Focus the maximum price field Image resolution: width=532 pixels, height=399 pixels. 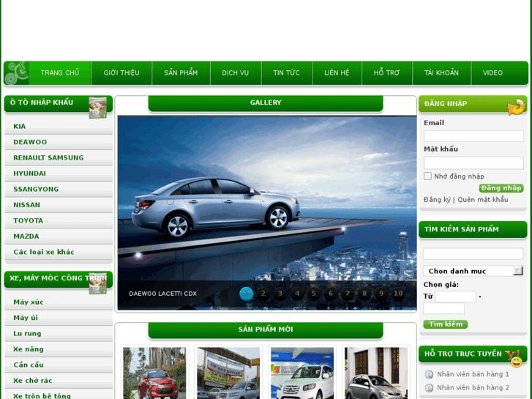point(443,309)
